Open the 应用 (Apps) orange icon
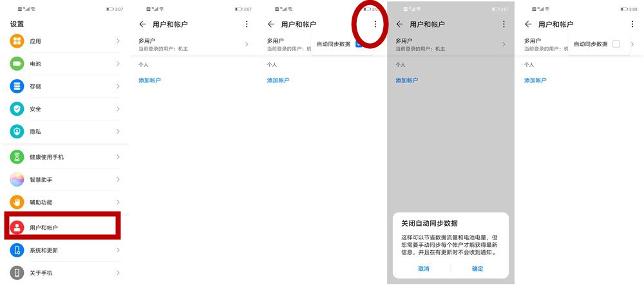 tap(17, 41)
